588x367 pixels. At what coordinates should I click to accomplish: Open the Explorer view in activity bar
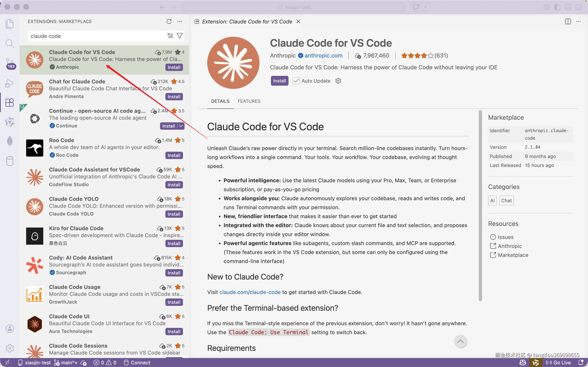tap(9, 24)
